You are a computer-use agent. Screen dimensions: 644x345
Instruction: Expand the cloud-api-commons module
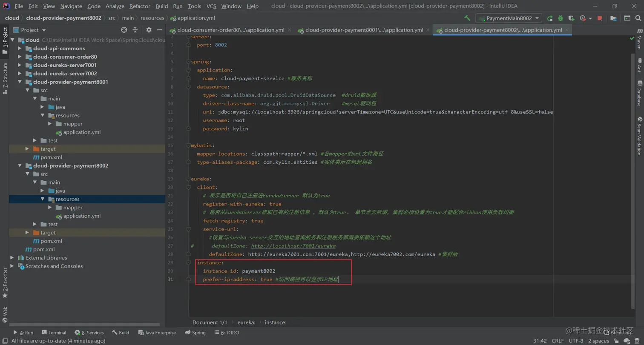pos(20,48)
